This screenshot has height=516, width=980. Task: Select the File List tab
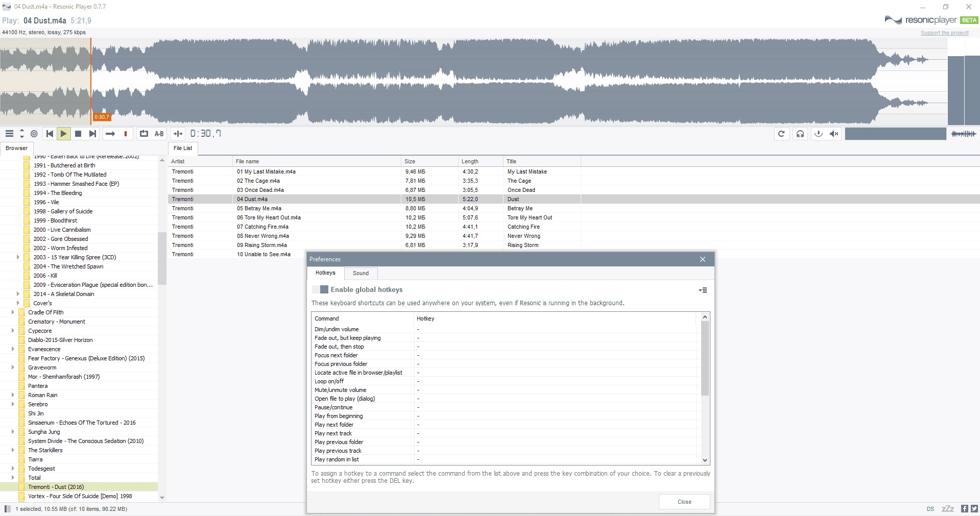pos(183,148)
